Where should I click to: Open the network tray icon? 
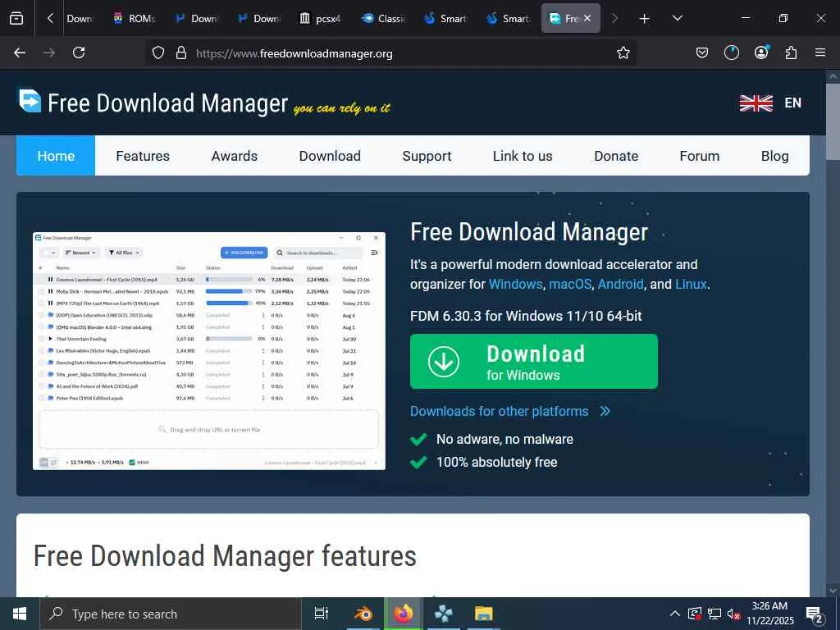pos(714,614)
